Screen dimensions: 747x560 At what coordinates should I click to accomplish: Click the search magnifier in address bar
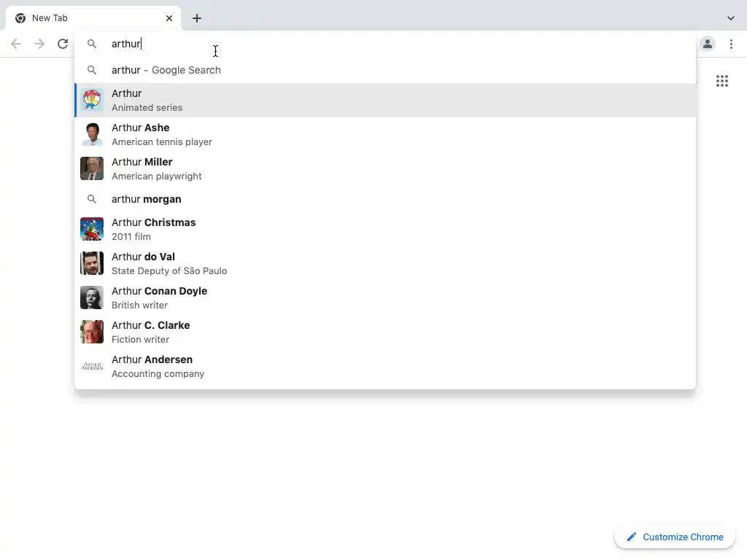92,44
